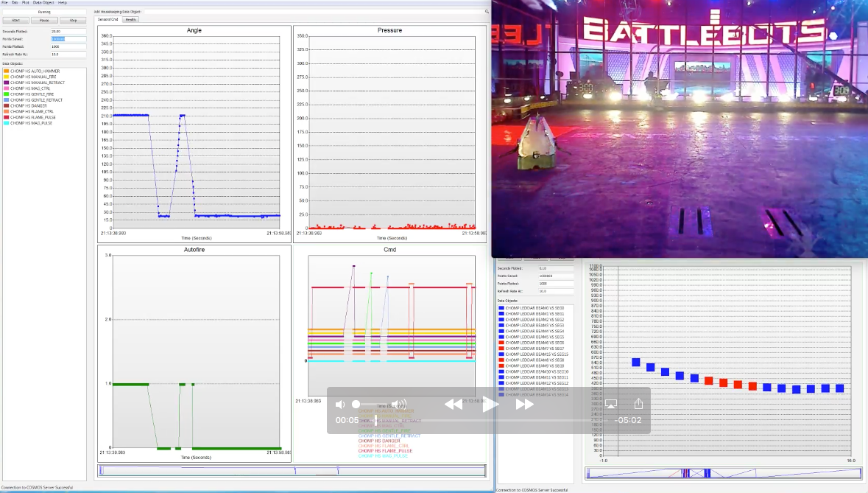
Task: Click cyan swatch for MAG_PULSE
Action: (6, 123)
